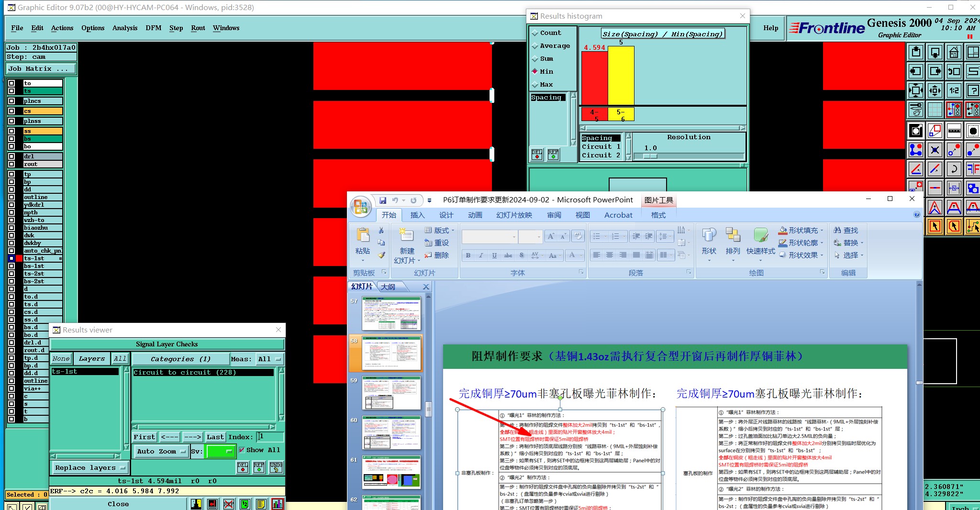Image resolution: width=980 pixels, height=510 pixels.
Task: Click the grid display icon in Genesis toolbar
Action: 935,110
